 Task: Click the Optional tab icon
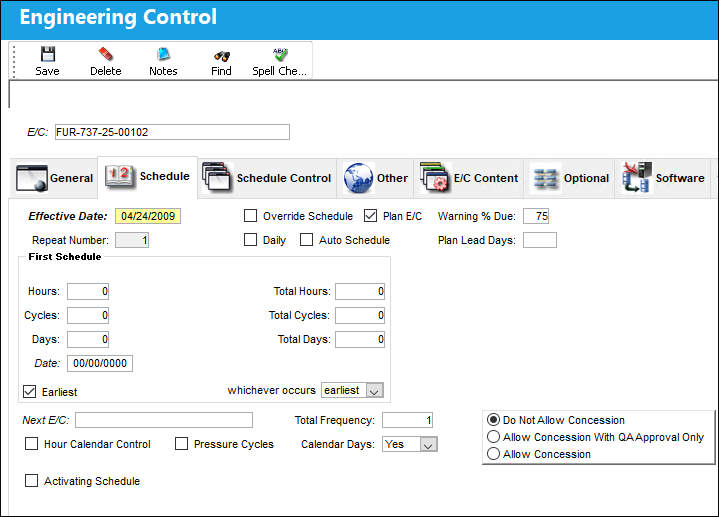click(546, 178)
